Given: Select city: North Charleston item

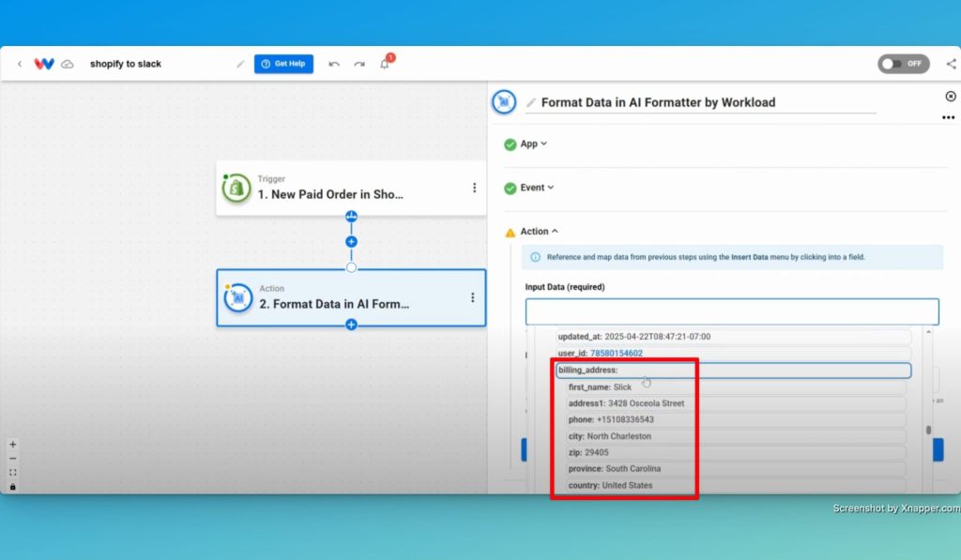Looking at the screenshot, I should (x=736, y=436).
